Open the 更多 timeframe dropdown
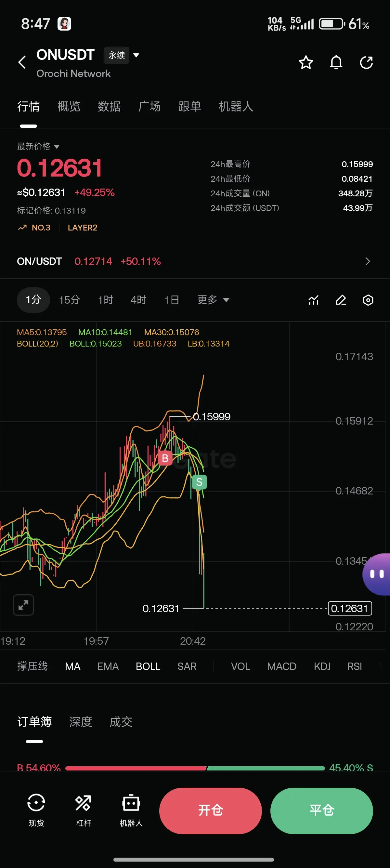 coord(213,299)
